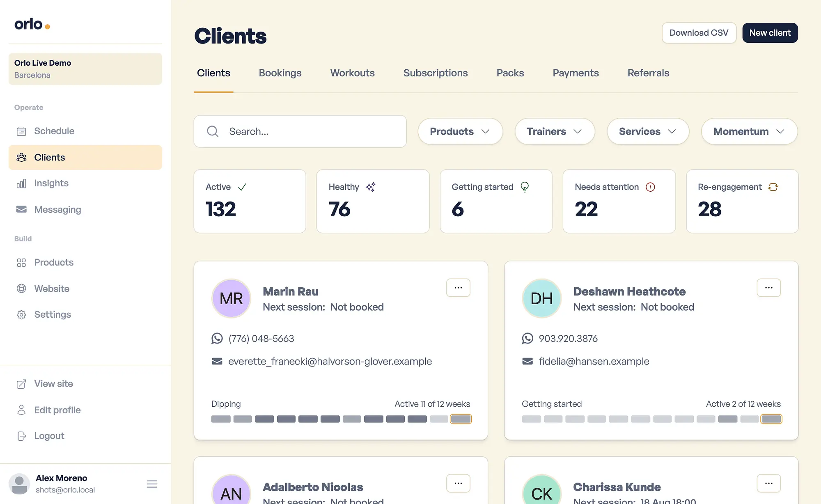Click the Getting started lightbulb icon
The image size is (821, 504).
(525, 187)
